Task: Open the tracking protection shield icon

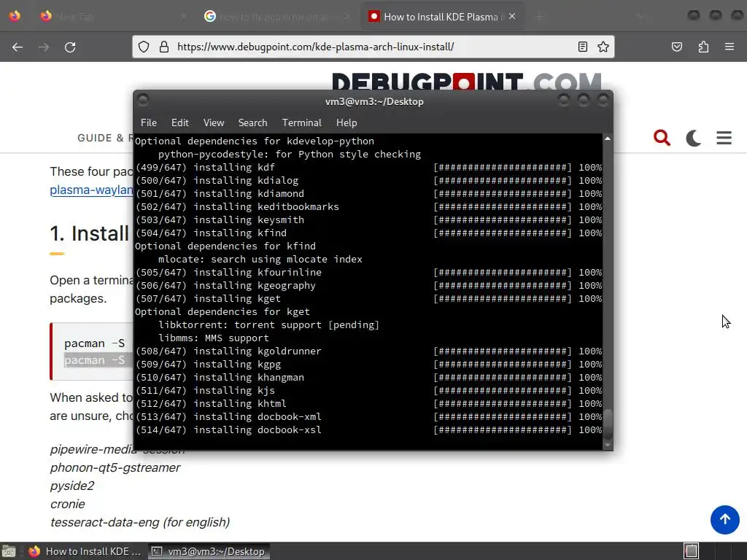Action: pos(144,47)
